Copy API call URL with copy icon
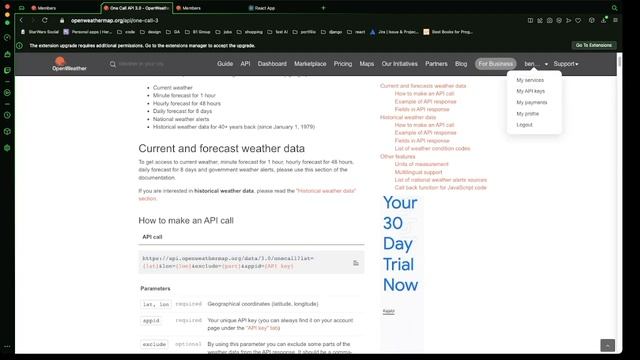This screenshot has width=640, height=360. pos(356,263)
